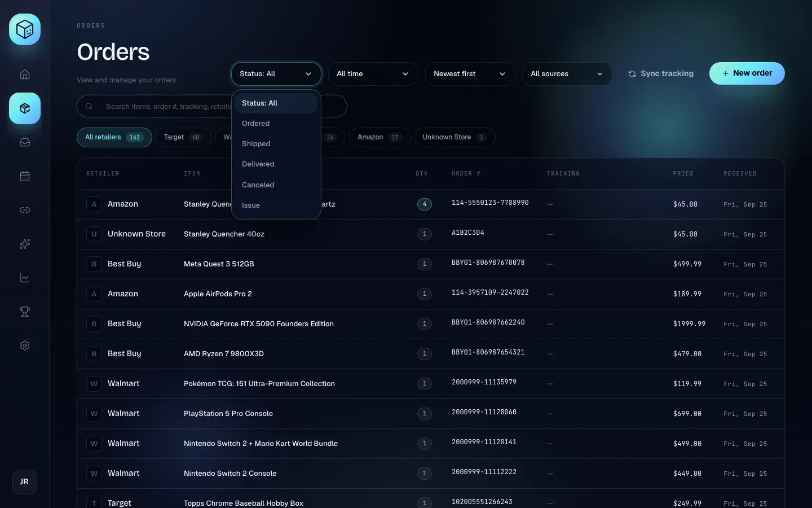
Task: Choose Ordered status option
Action: (x=276, y=124)
